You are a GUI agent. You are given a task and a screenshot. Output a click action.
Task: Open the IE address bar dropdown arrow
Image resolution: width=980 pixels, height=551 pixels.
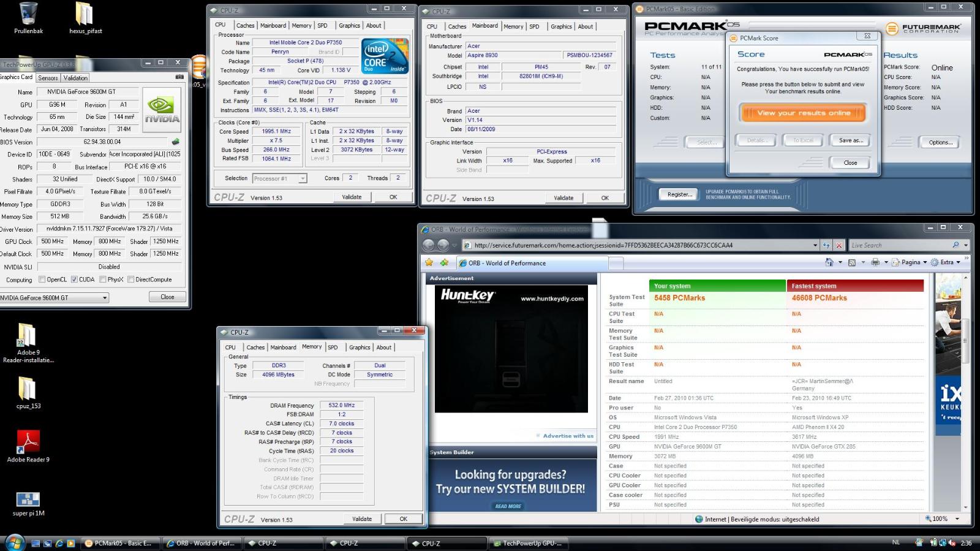point(815,245)
